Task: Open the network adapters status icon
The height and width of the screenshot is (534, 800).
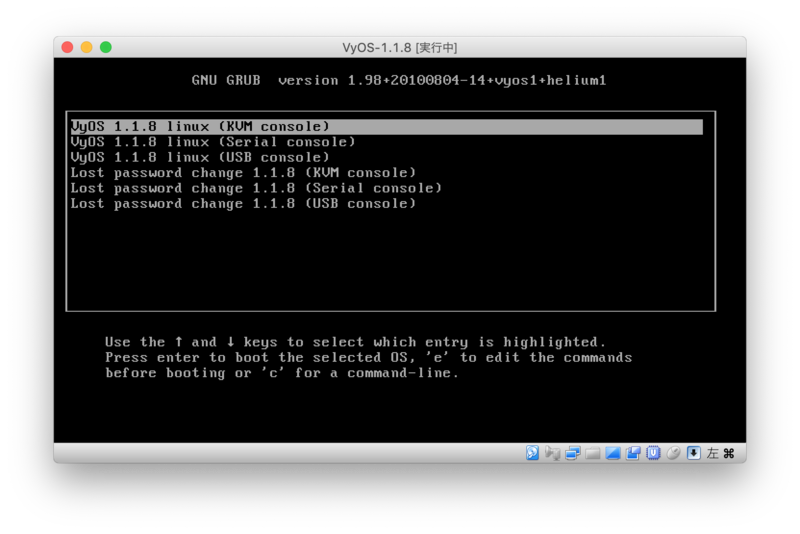Action: click(572, 452)
